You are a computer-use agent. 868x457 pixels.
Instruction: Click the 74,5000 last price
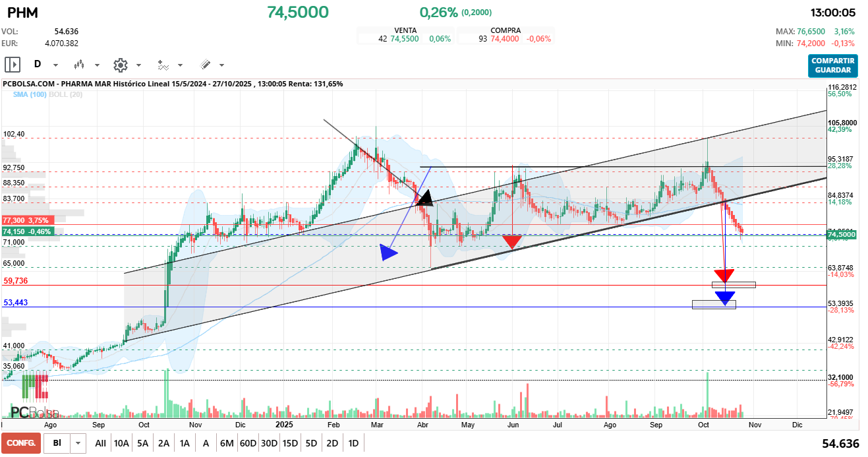[x=298, y=13]
